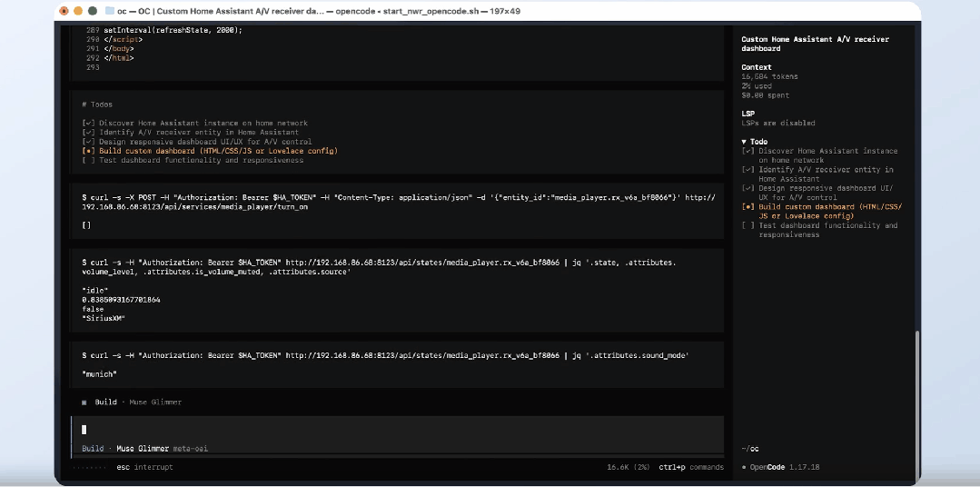Toggle sidebar Test dashboard functionality empty checkbox

748,225
